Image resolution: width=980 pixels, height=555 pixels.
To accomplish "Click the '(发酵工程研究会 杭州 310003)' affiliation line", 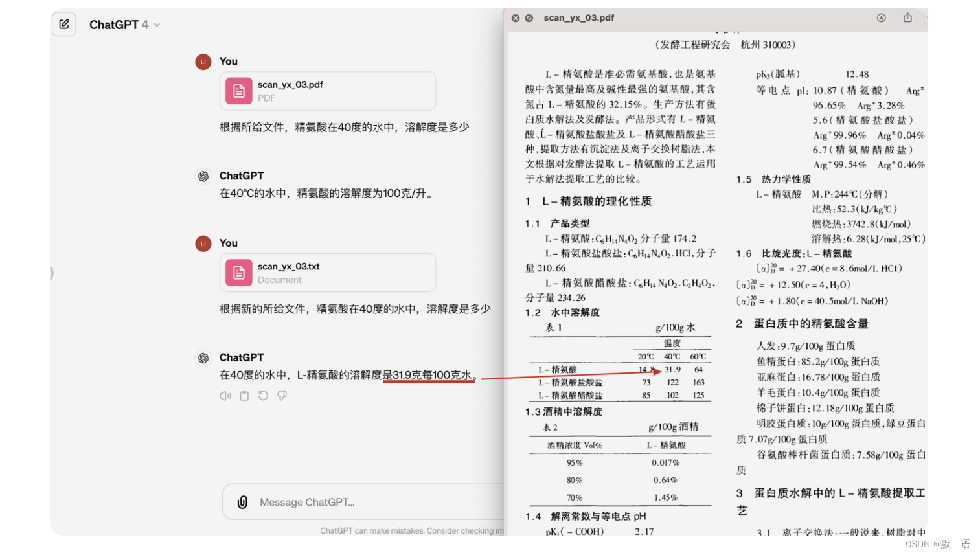I will 725,45.
